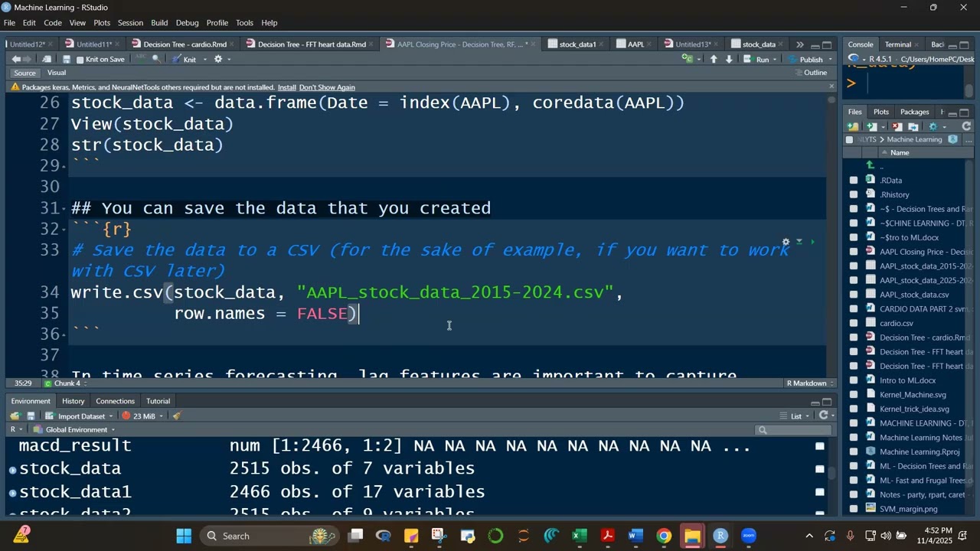Image resolution: width=980 pixels, height=551 pixels.
Task: Switch to Visual editor mode
Action: point(57,73)
